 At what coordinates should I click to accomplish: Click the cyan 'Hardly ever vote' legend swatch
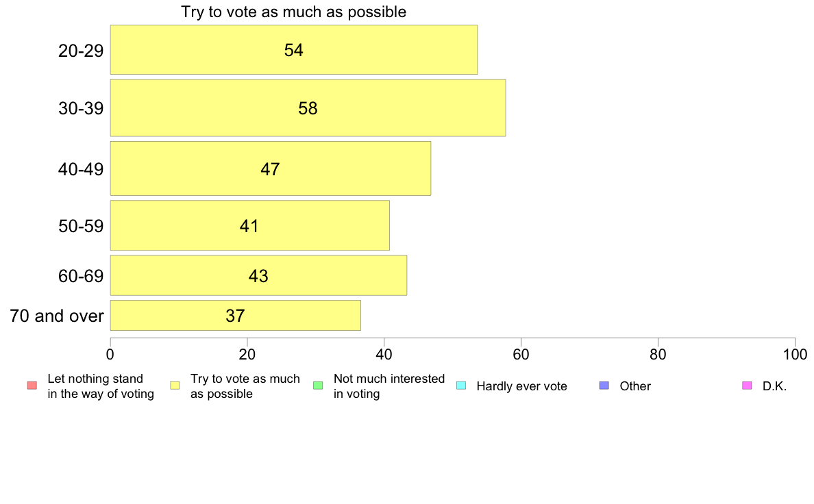point(461,386)
